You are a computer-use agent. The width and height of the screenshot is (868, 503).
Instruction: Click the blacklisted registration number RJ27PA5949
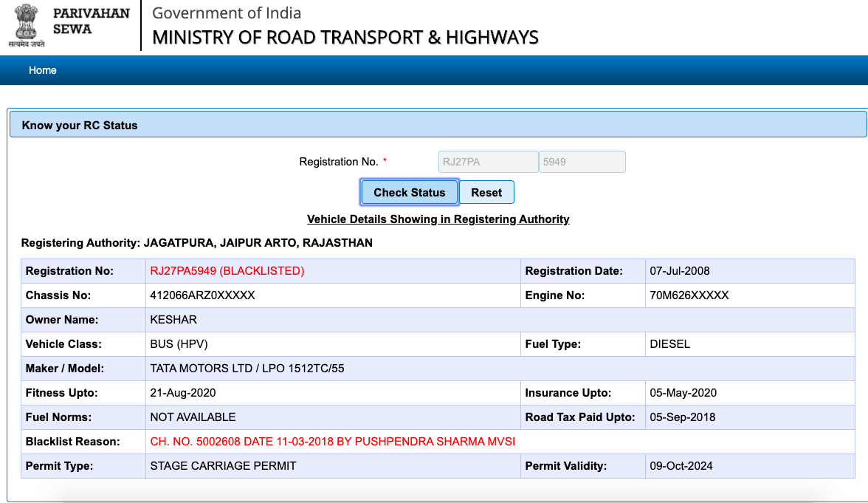click(x=227, y=271)
